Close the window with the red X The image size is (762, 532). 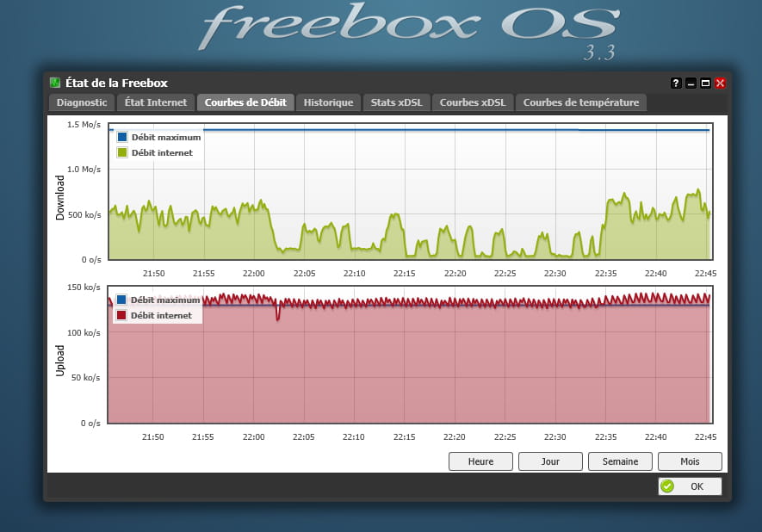[x=720, y=84]
